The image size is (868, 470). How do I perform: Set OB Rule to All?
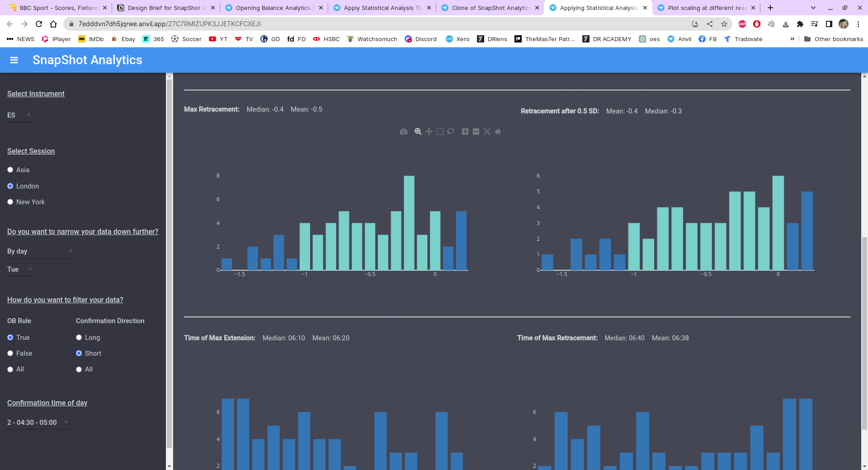pyautogui.click(x=10, y=369)
